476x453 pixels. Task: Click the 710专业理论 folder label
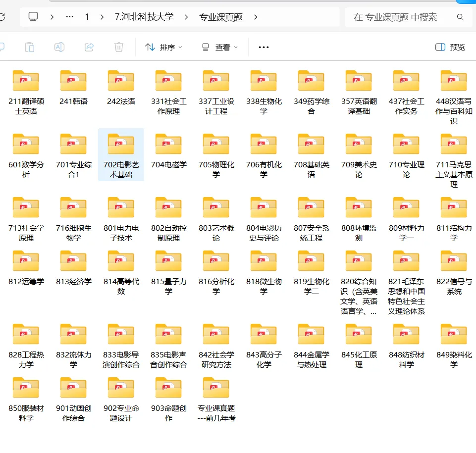point(406,170)
